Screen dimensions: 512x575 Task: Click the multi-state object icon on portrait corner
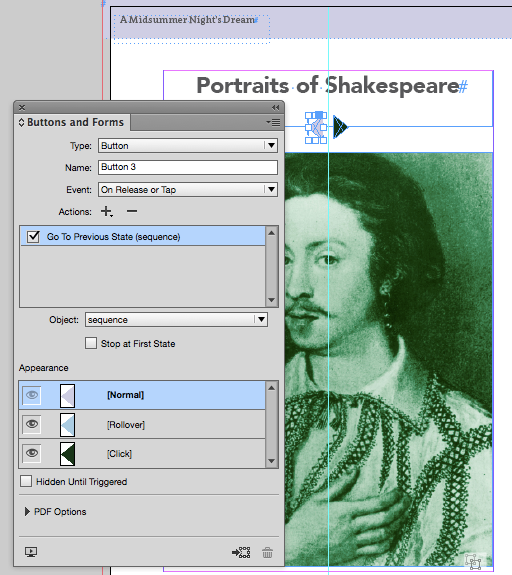(x=473, y=561)
